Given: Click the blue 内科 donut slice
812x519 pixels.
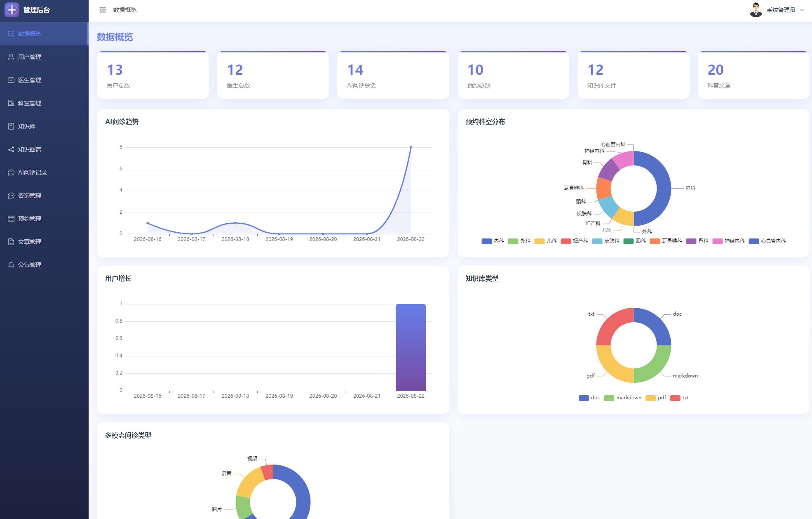Looking at the screenshot, I should [x=663, y=189].
